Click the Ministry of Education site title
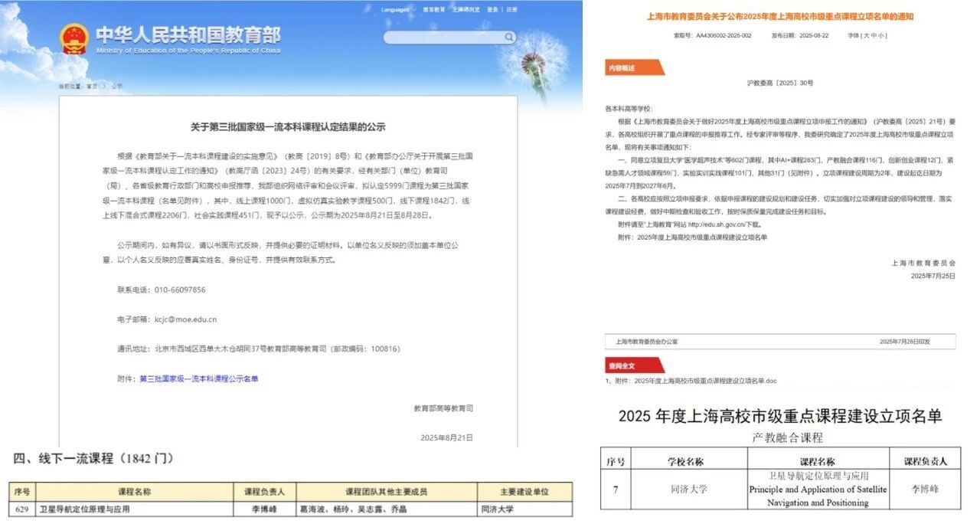Viewport: 980px width, 524px height. [x=188, y=39]
